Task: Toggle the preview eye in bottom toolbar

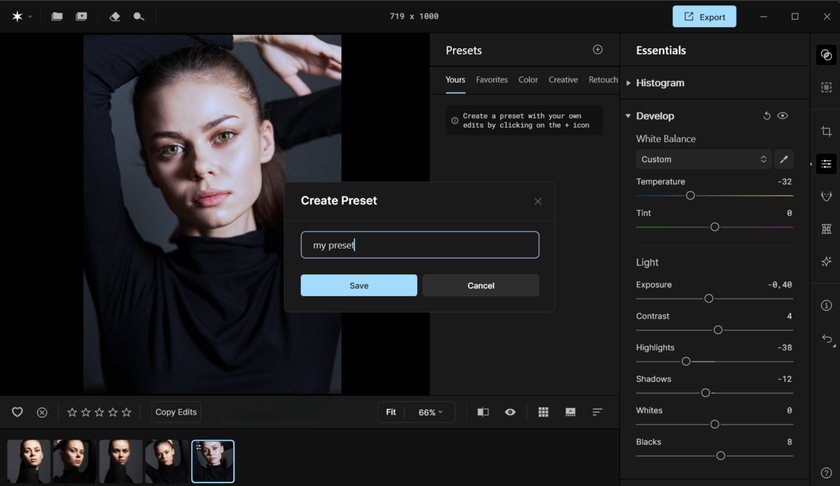Action: (510, 412)
